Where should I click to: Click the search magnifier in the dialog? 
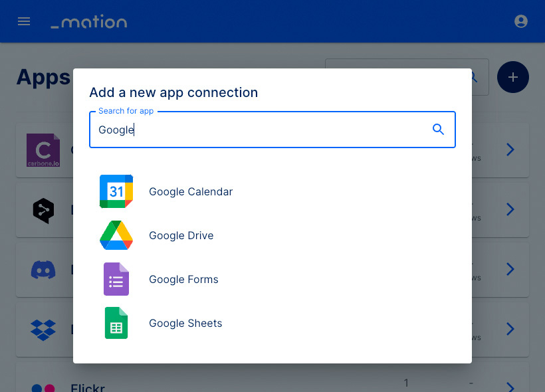tap(438, 130)
